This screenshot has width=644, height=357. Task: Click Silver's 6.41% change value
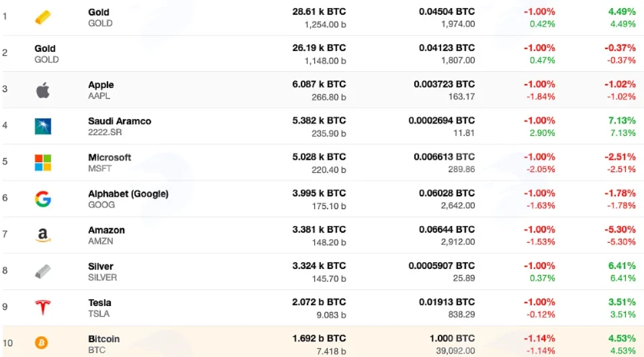[x=622, y=266]
